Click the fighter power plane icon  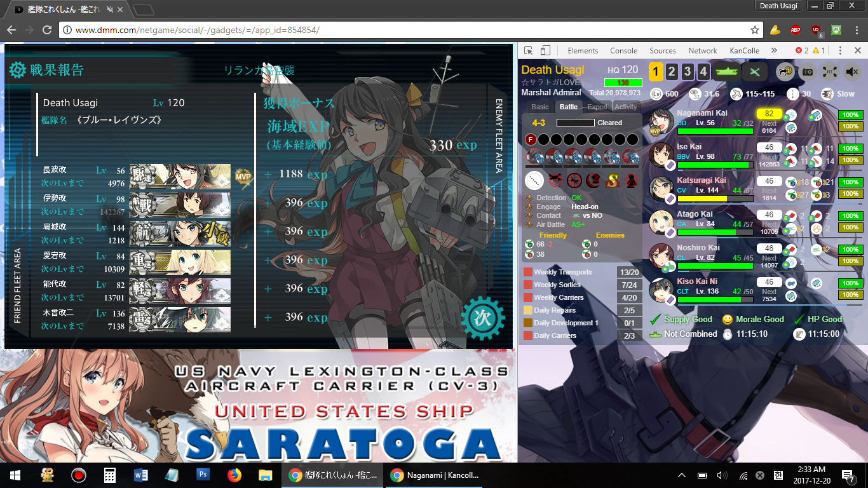pyautogui.click(x=736, y=94)
